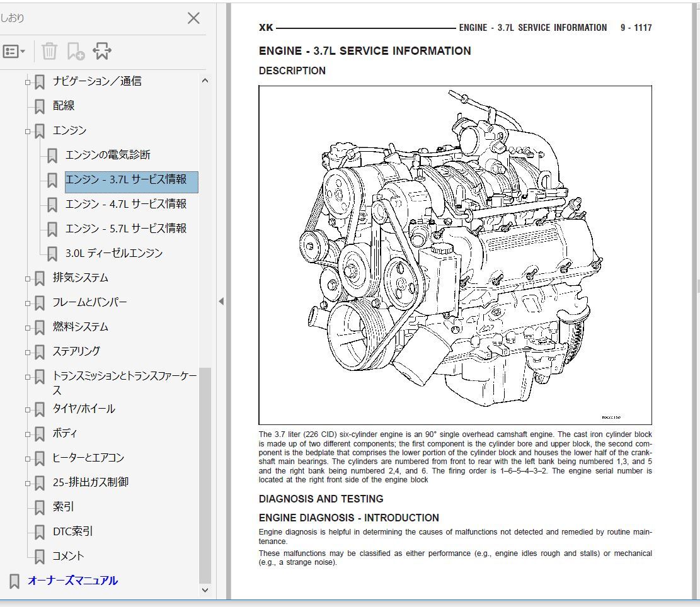Screen dimensions: 700x607
Task: Open ステアリング section
Action: tap(76, 351)
